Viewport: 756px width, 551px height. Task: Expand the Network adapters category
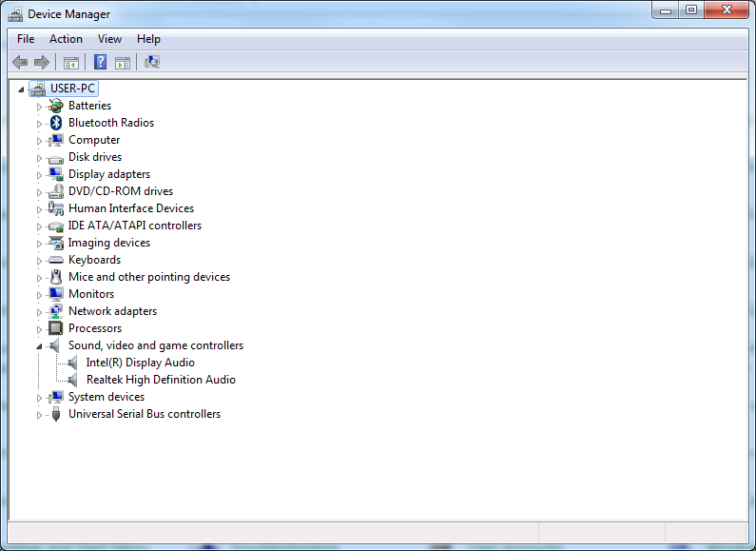(39, 312)
